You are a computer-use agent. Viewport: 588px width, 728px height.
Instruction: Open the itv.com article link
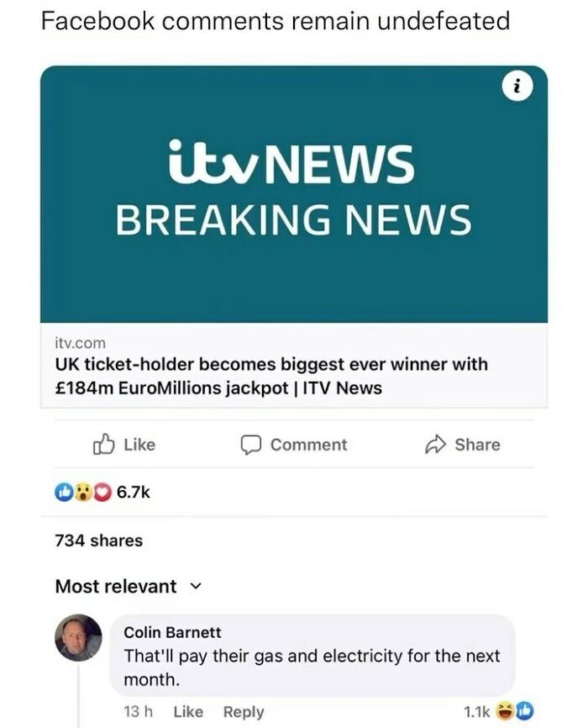coord(81,342)
